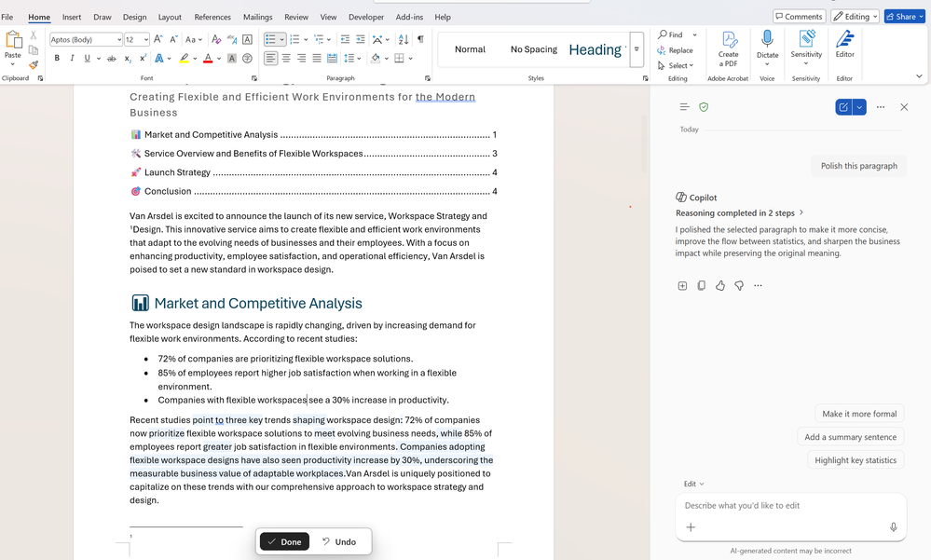Toggle Bold formatting
Viewport: 931px width, 560px height.
point(57,58)
